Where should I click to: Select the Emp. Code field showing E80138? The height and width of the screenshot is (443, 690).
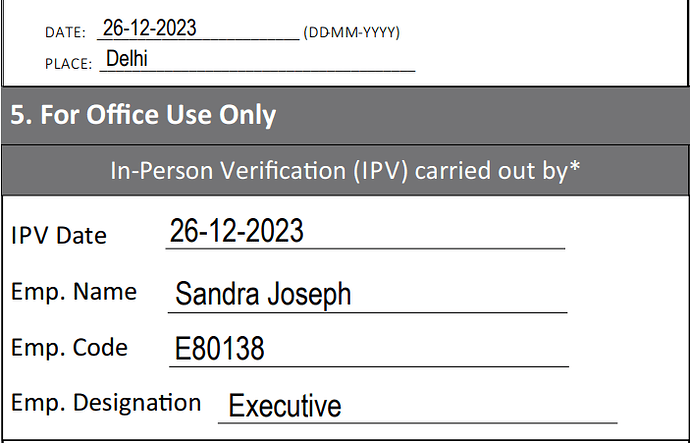(x=369, y=349)
